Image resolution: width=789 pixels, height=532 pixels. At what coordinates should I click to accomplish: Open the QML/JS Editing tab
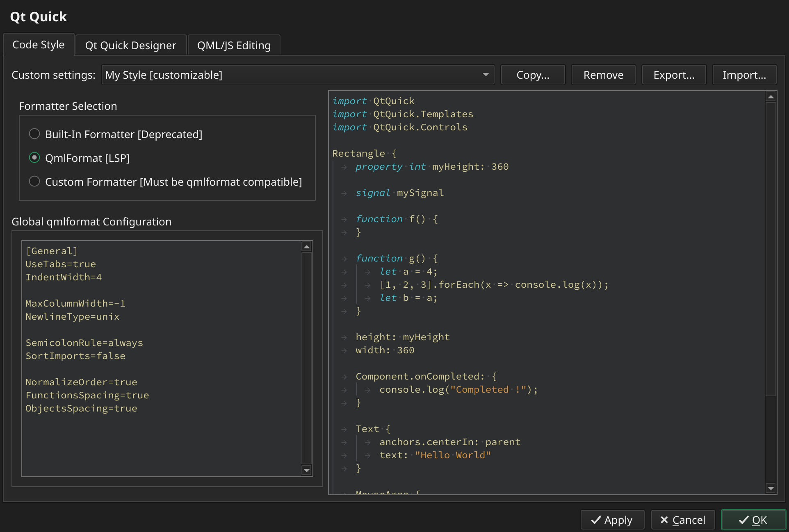(x=234, y=45)
